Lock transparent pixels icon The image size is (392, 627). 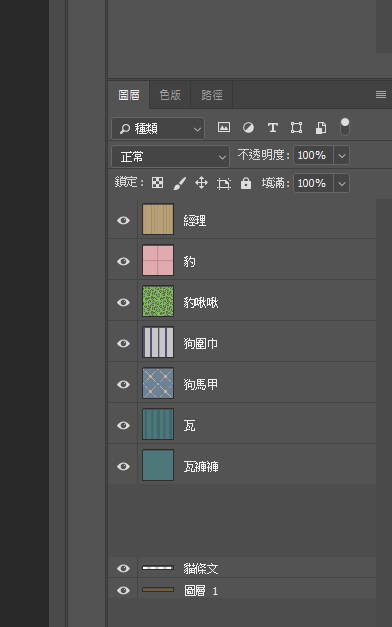coord(158,183)
